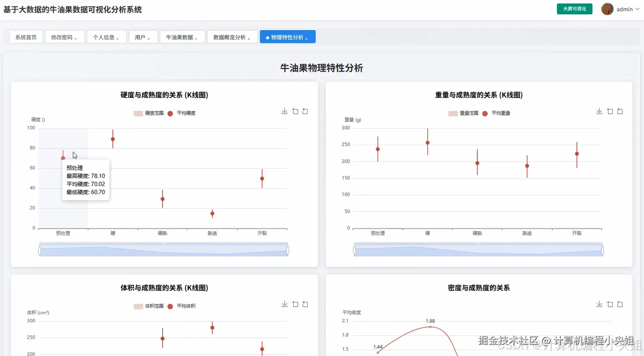The width and height of the screenshot is (644, 356).
Task: Click right handle of weight chart zoom slider
Action: [x=602, y=250]
